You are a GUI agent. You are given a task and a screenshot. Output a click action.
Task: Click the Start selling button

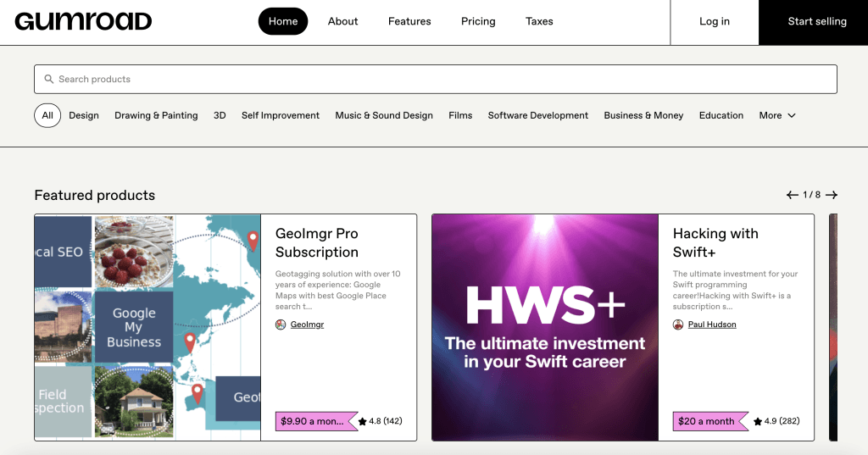[813, 22]
